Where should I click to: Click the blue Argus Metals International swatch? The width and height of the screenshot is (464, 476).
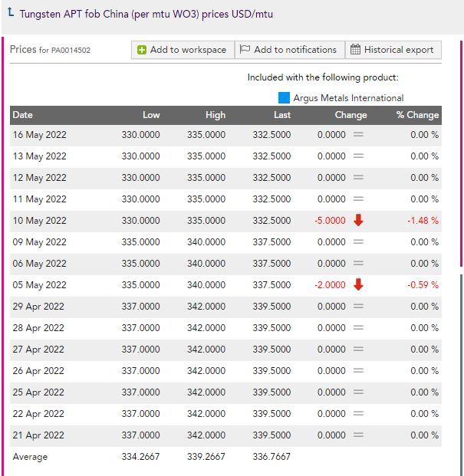(285, 97)
